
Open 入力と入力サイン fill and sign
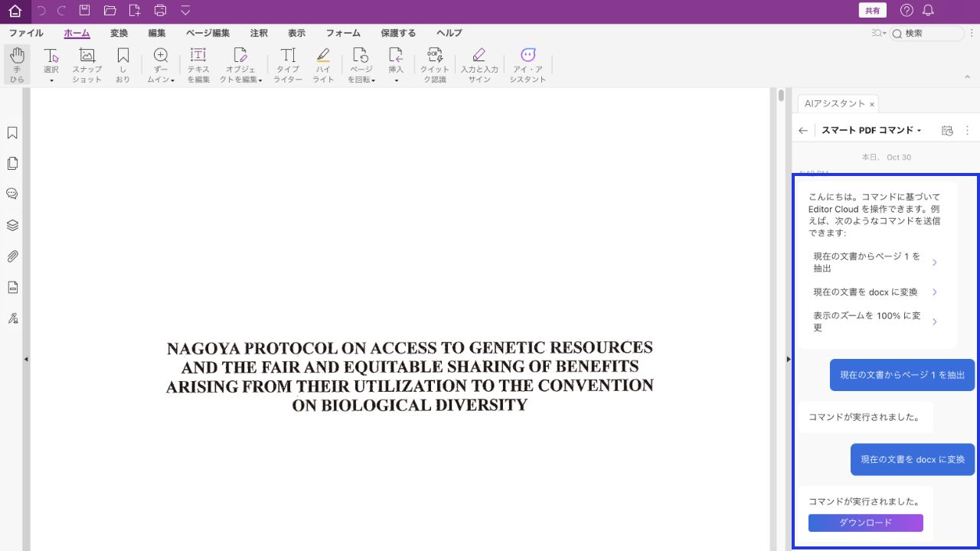[x=479, y=65]
